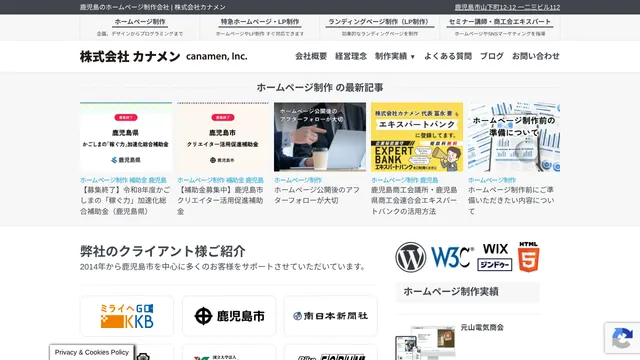640x360 pixels.
Task: Click the 株式会社 カナメン site logo
Action: (x=164, y=56)
